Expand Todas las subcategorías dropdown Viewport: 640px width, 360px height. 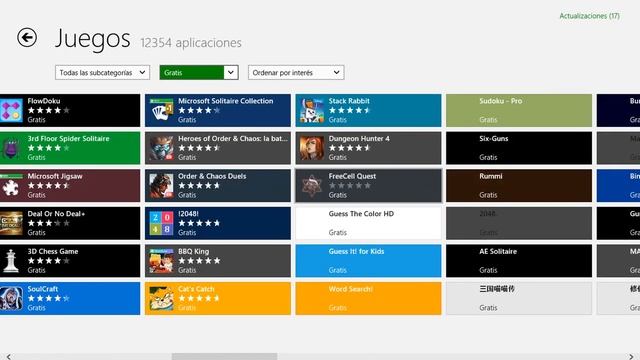point(102,73)
